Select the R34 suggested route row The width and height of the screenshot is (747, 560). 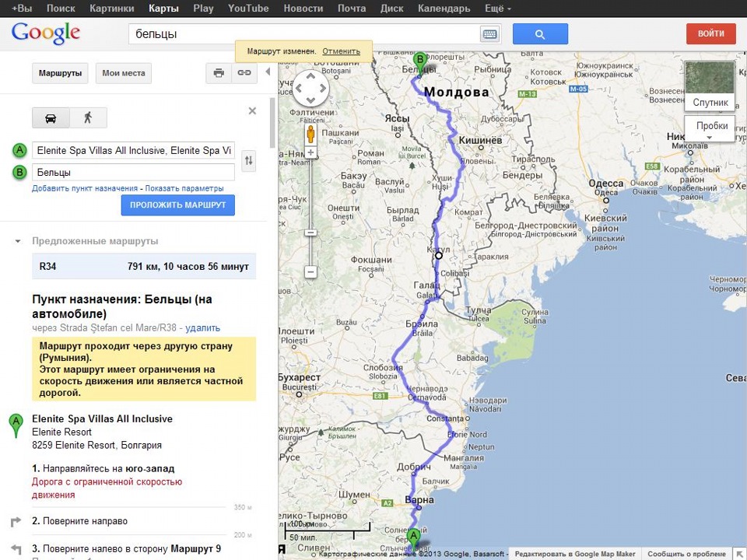tap(144, 266)
